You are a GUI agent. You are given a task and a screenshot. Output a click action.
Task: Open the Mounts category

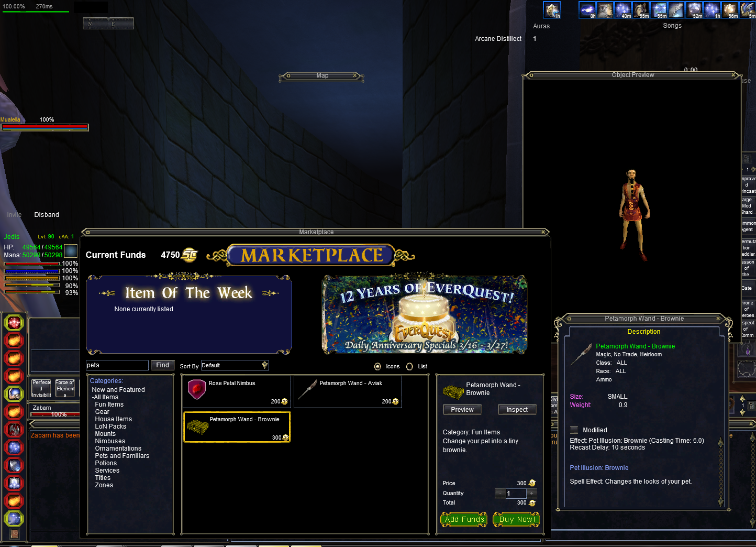pyautogui.click(x=105, y=434)
